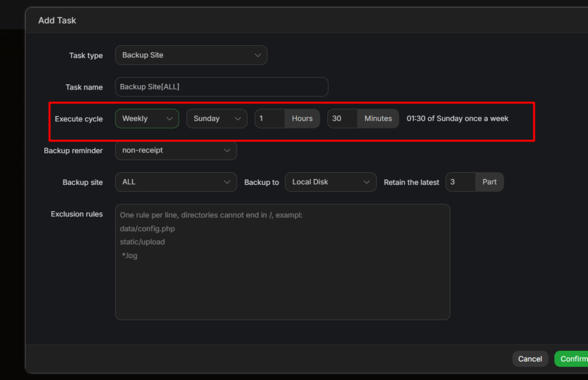Click the Hours value input
This screenshot has height=380, width=588.
pyautogui.click(x=270, y=118)
